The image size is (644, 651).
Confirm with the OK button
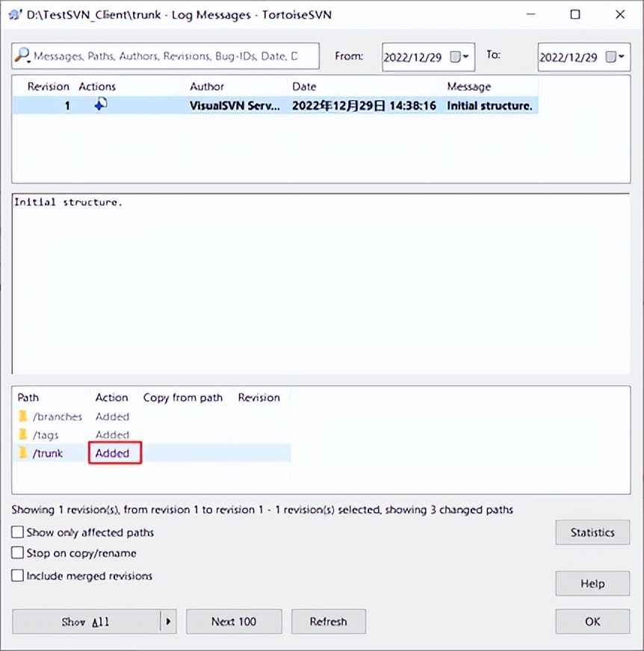[592, 622]
